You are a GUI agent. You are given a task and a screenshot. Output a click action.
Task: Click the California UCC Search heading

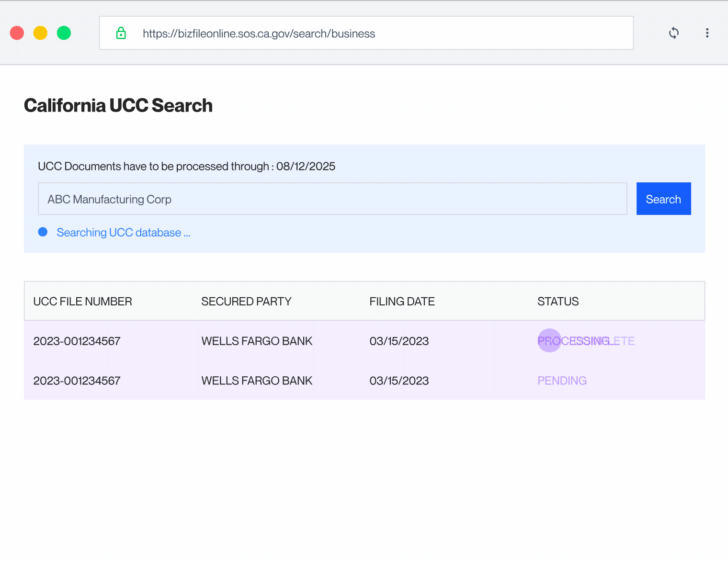[x=118, y=105]
